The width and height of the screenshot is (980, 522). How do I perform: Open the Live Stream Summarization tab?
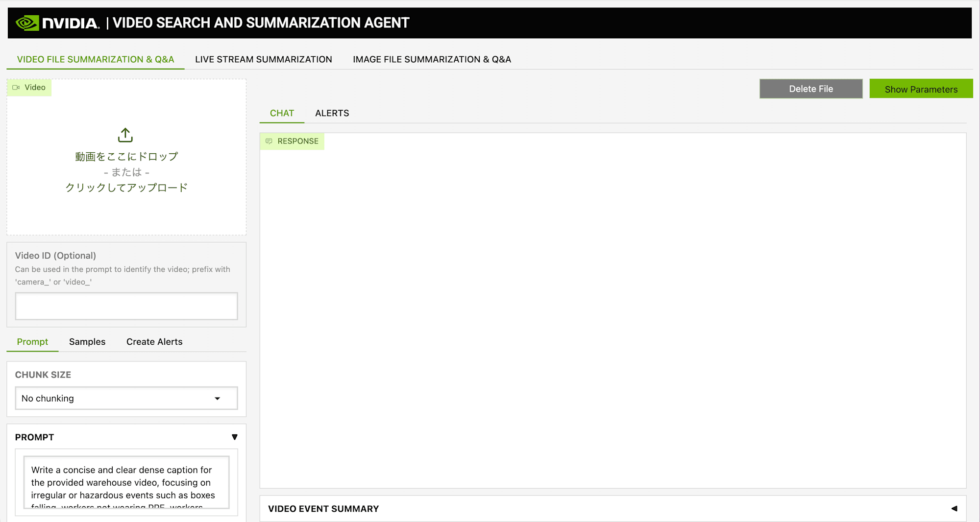[x=264, y=59]
